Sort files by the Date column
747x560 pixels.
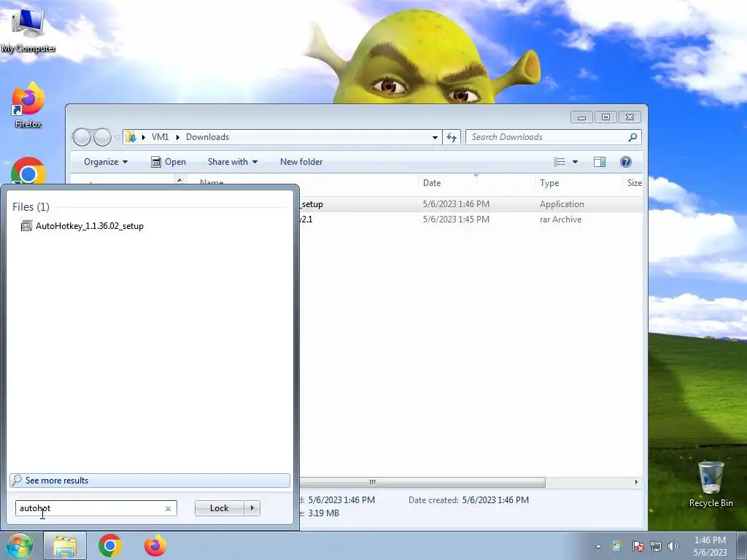coord(476,183)
